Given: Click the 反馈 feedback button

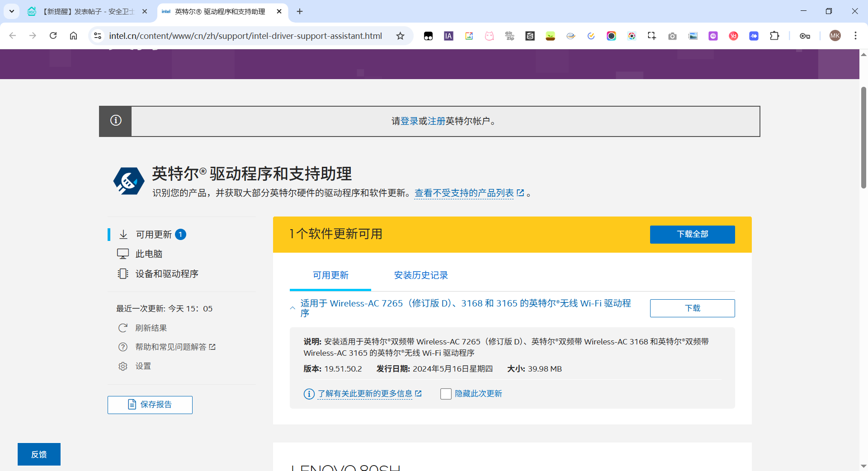Looking at the screenshot, I should tap(39, 454).
